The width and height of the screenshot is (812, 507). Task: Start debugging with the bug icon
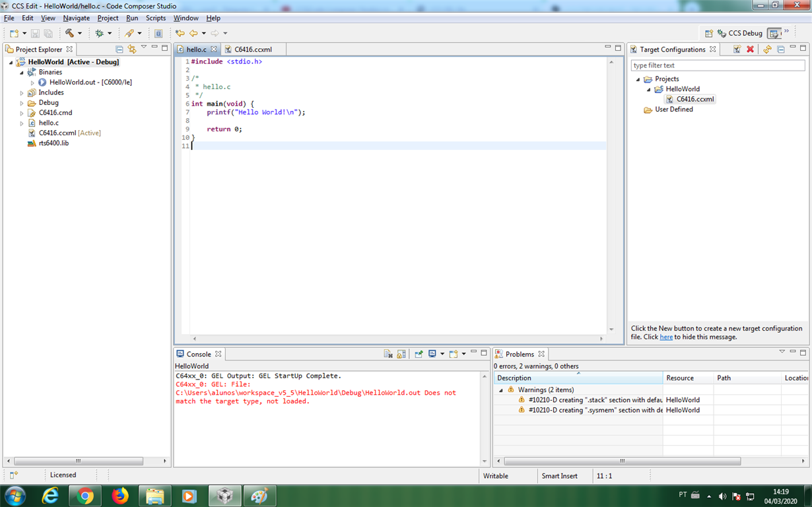click(x=99, y=33)
